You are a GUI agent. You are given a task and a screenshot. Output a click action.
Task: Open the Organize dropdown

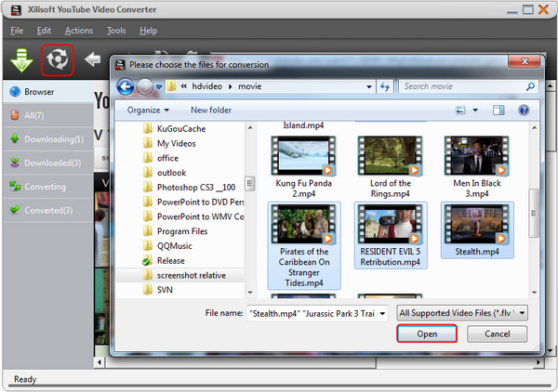pos(148,111)
